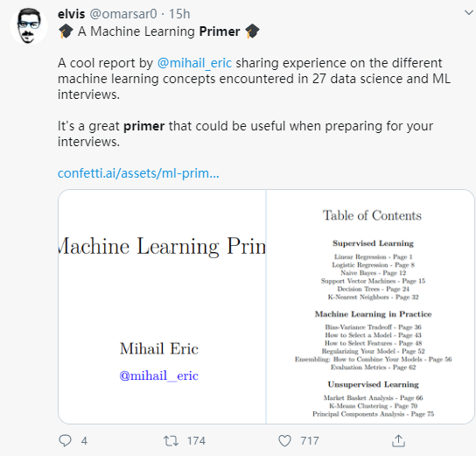Open the share upload icon

tap(398, 440)
